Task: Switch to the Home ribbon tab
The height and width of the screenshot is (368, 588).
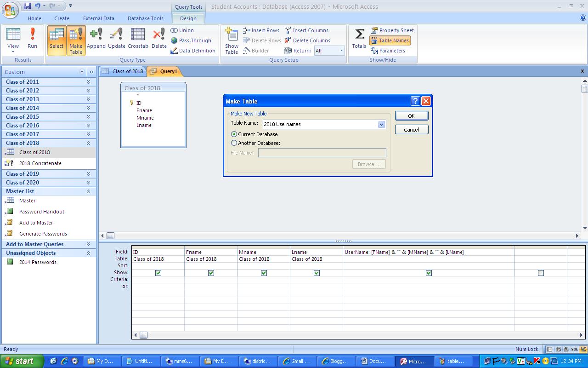Action: 34,18
